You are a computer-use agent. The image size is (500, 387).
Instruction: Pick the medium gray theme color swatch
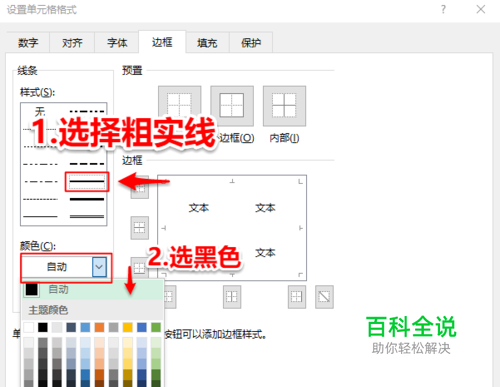click(x=113, y=327)
